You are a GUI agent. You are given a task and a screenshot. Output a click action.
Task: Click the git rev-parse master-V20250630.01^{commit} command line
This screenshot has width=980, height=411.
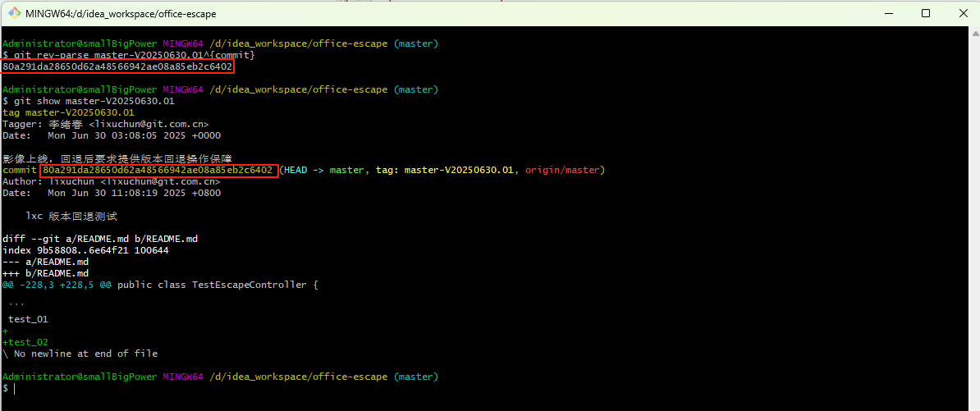tap(128, 56)
